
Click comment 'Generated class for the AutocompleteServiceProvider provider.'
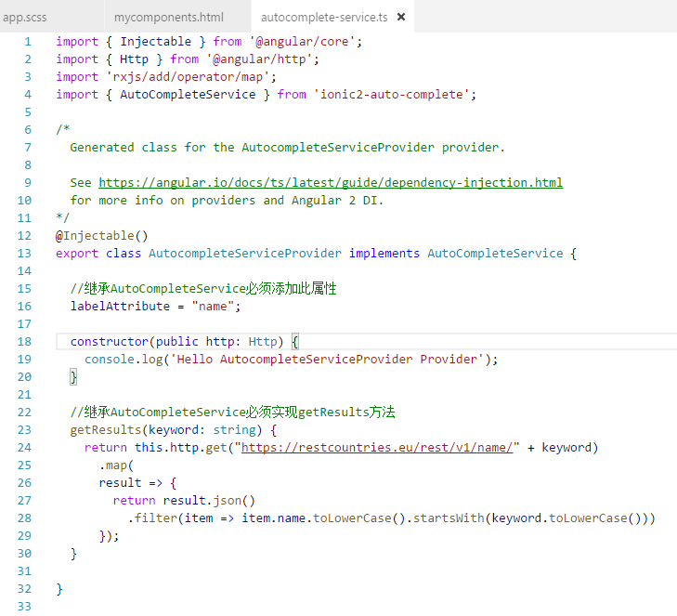tap(287, 148)
